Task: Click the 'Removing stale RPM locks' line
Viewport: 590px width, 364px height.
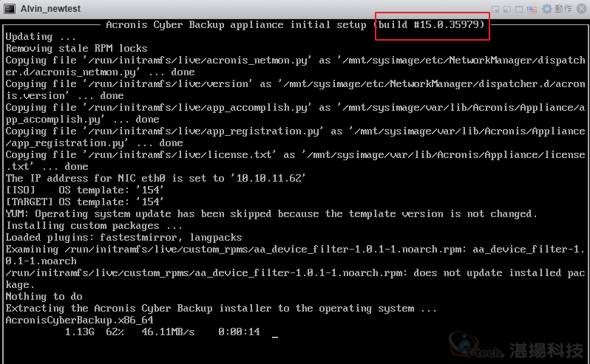Action: coord(76,49)
